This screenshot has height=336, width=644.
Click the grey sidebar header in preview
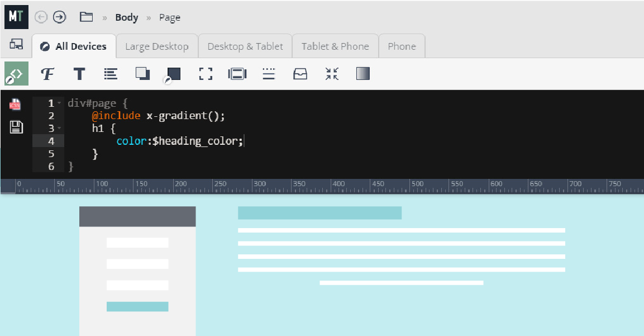[x=137, y=216]
